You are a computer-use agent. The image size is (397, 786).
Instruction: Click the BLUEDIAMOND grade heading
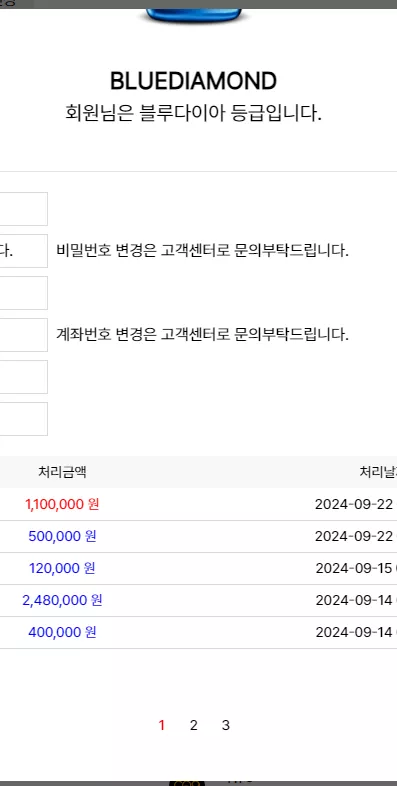coord(193,81)
